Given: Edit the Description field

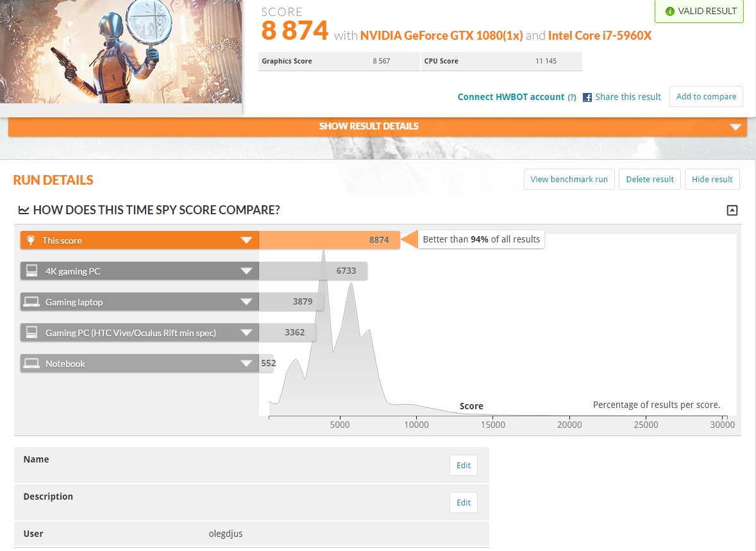Looking at the screenshot, I should (464, 503).
